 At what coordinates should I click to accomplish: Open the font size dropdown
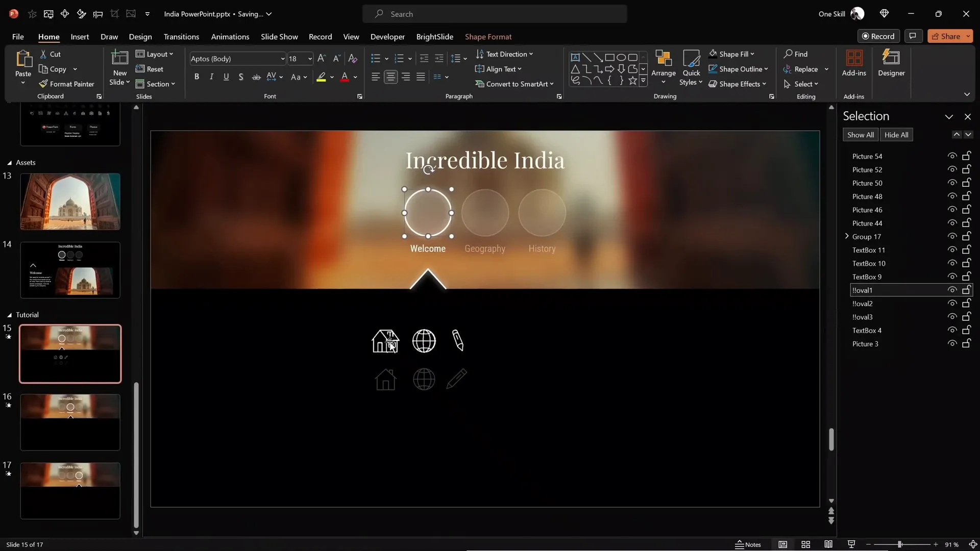click(x=310, y=59)
